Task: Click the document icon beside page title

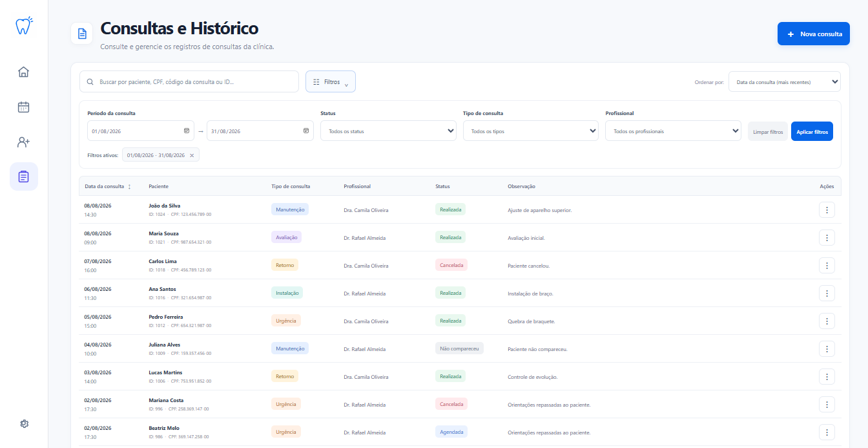Action: 82,34
